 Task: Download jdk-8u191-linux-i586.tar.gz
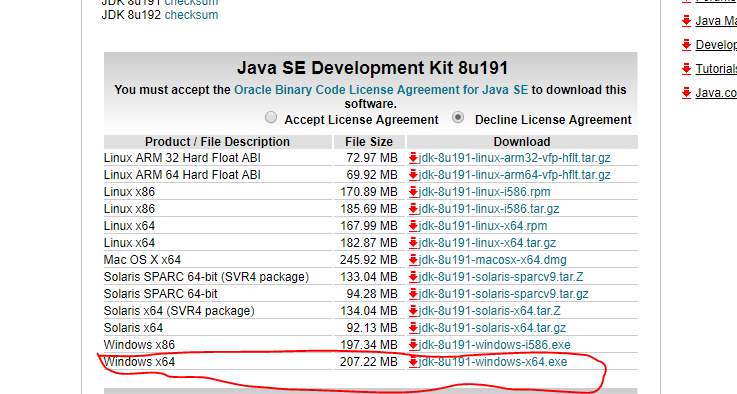[489, 209]
